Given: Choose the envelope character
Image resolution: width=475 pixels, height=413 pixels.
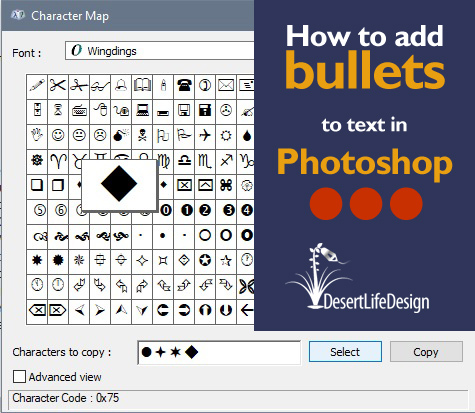Looking at the screenshot, I should 226,86.
